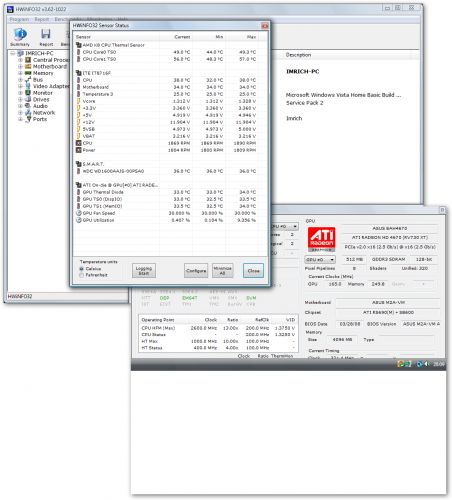Click the Current column header
The width and height of the screenshot is (452, 500).
176,37
